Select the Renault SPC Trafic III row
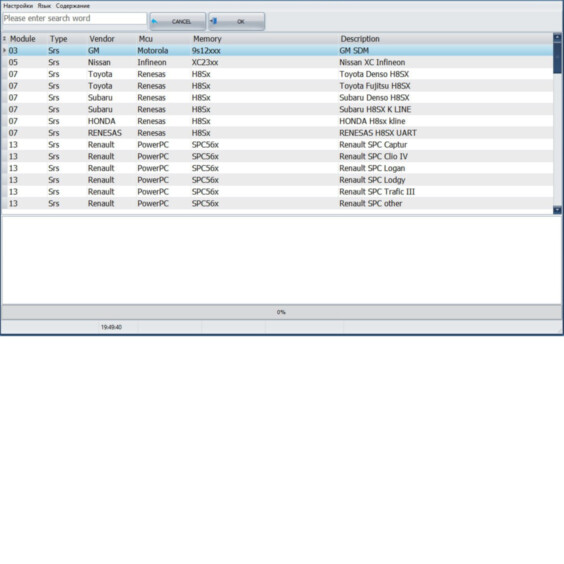The image size is (564, 564). pos(277,192)
